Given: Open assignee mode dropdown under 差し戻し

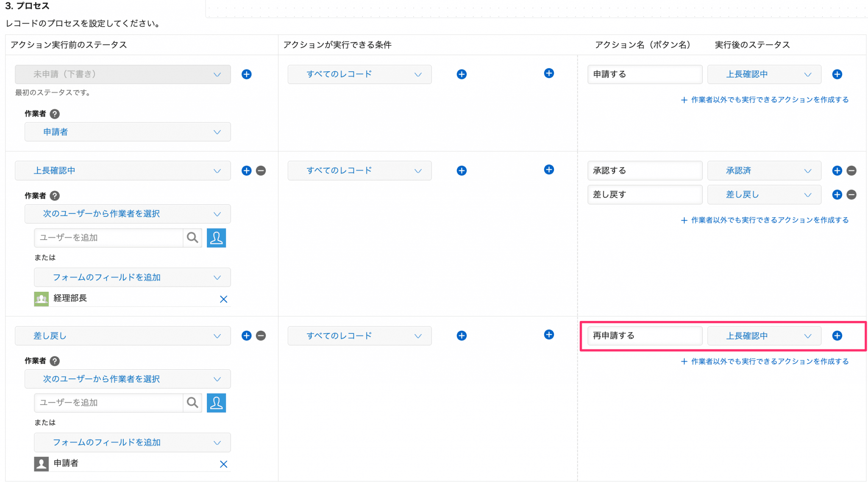Looking at the screenshot, I should point(128,379).
